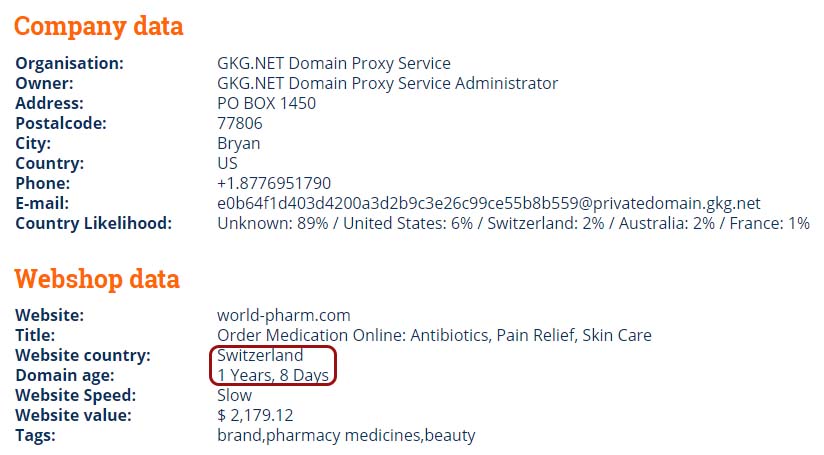Click the highlighted Switzerland website country
Screen dimensions: 824x455
coord(260,355)
